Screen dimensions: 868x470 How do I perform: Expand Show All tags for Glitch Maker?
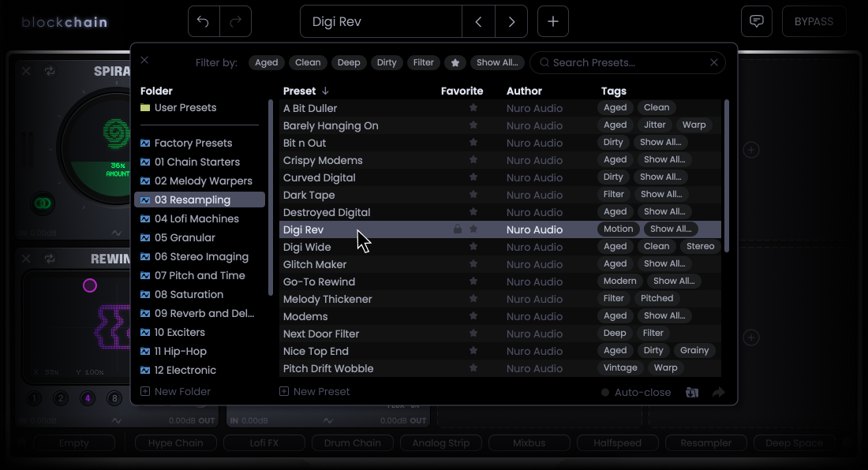pyautogui.click(x=664, y=263)
